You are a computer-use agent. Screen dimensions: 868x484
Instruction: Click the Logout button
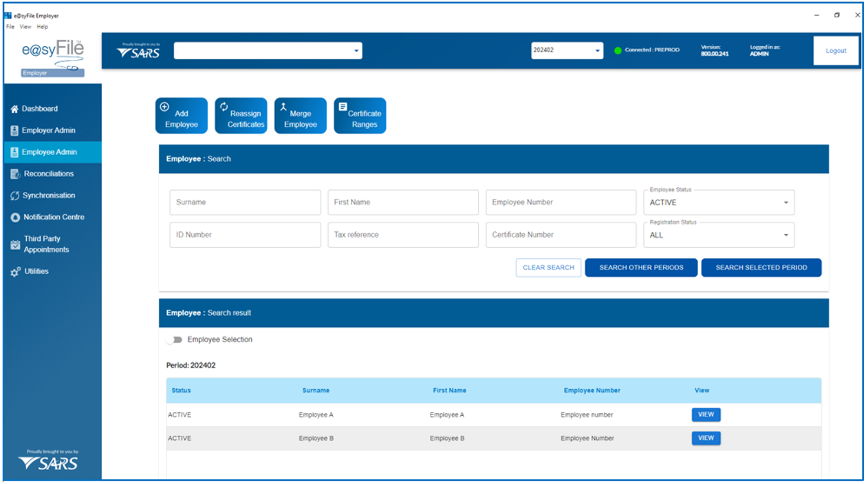[x=836, y=51]
